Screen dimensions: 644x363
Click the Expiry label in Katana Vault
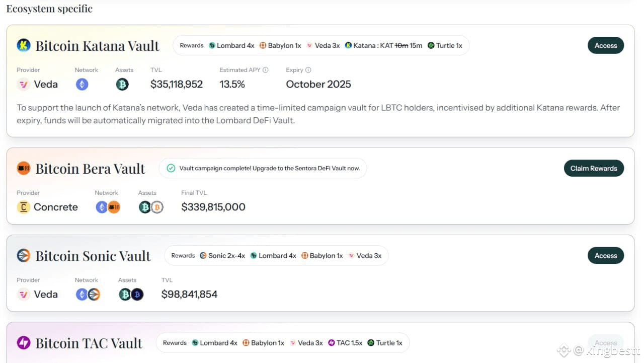pyautogui.click(x=295, y=70)
